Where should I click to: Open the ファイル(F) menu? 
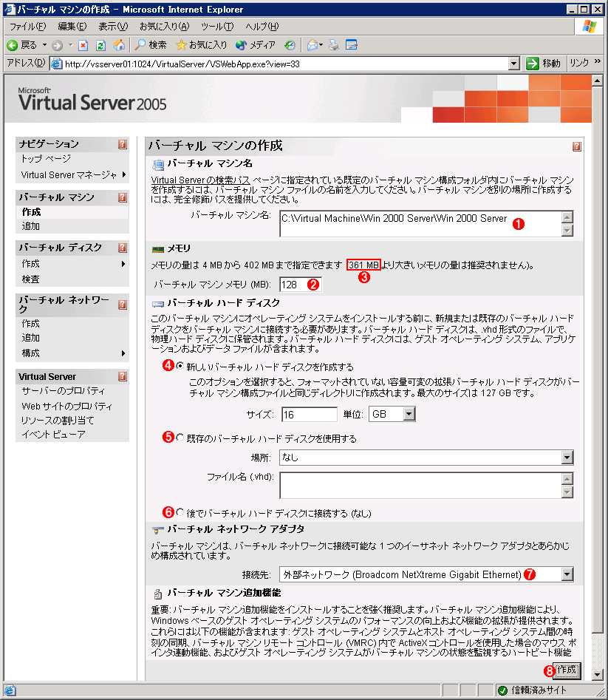pos(27,27)
